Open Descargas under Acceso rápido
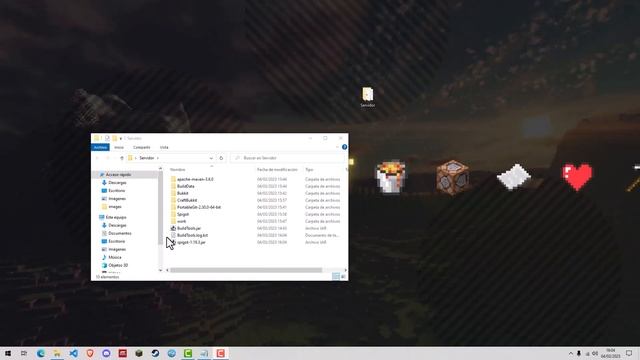The width and height of the screenshot is (640, 360). [x=117, y=182]
